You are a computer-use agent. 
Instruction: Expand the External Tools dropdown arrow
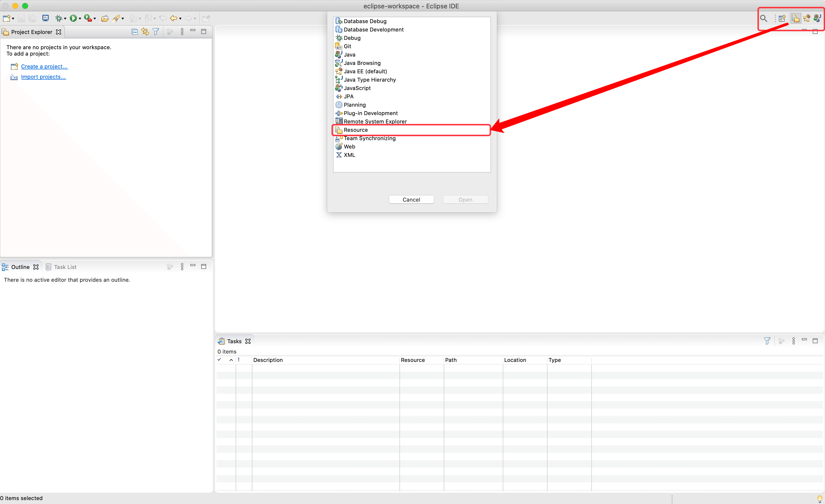coord(95,19)
